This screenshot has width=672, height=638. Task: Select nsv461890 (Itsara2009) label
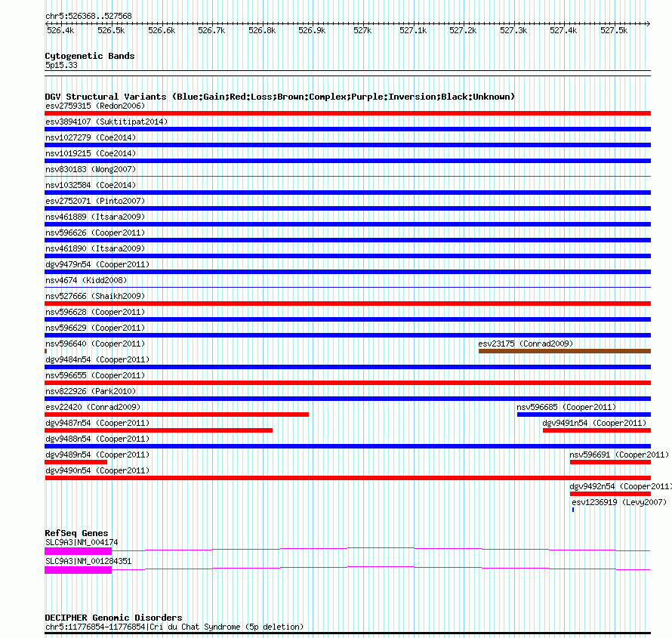click(95, 248)
